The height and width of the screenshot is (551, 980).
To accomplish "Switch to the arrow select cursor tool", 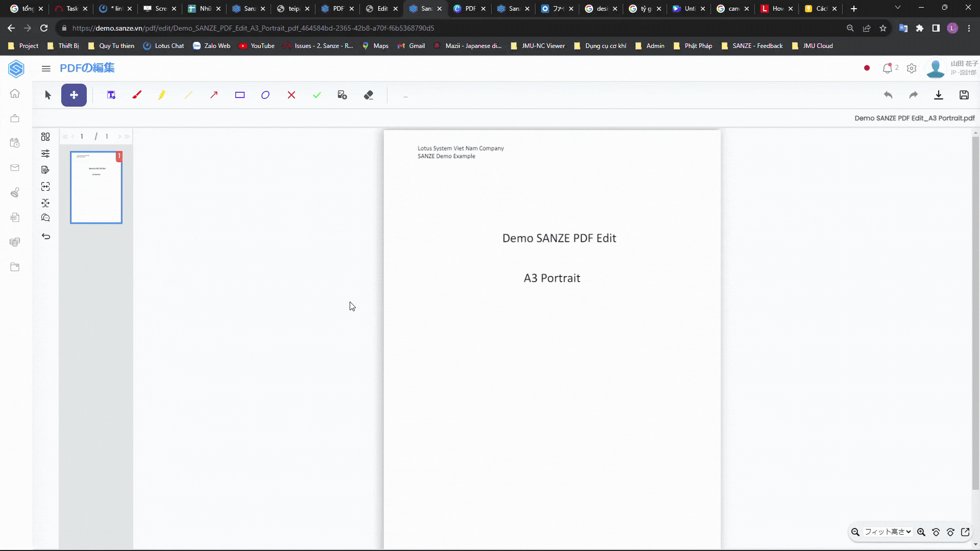I will coord(48,95).
